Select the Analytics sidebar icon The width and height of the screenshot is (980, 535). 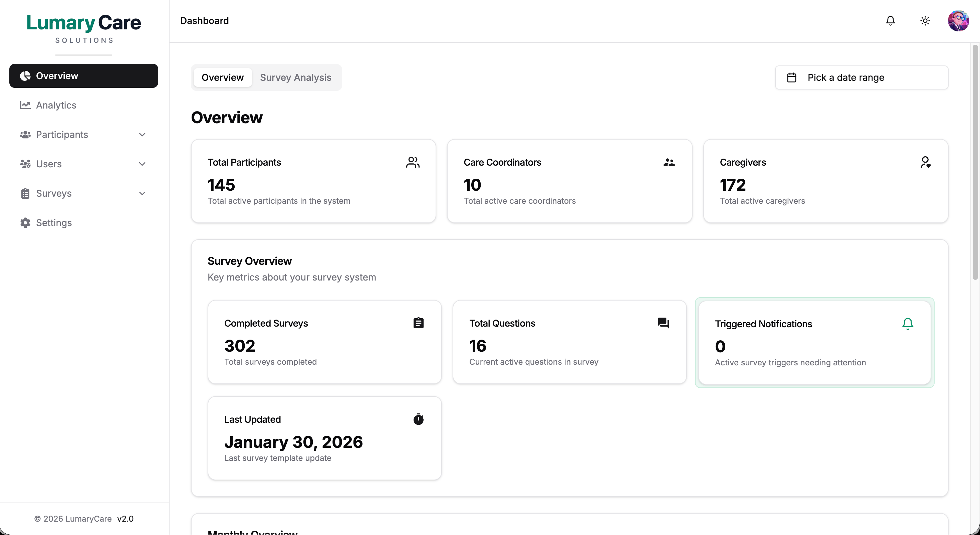point(25,105)
